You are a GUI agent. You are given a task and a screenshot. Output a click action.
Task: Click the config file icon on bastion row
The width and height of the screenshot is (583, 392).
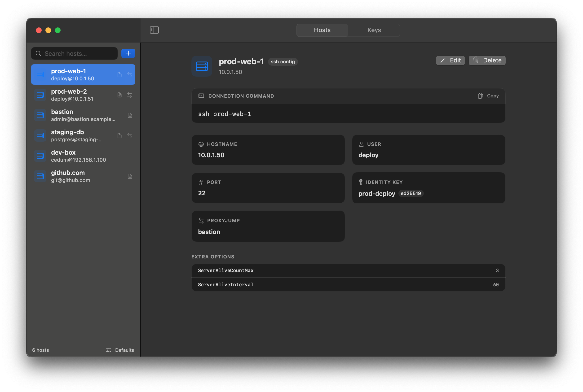[130, 115]
